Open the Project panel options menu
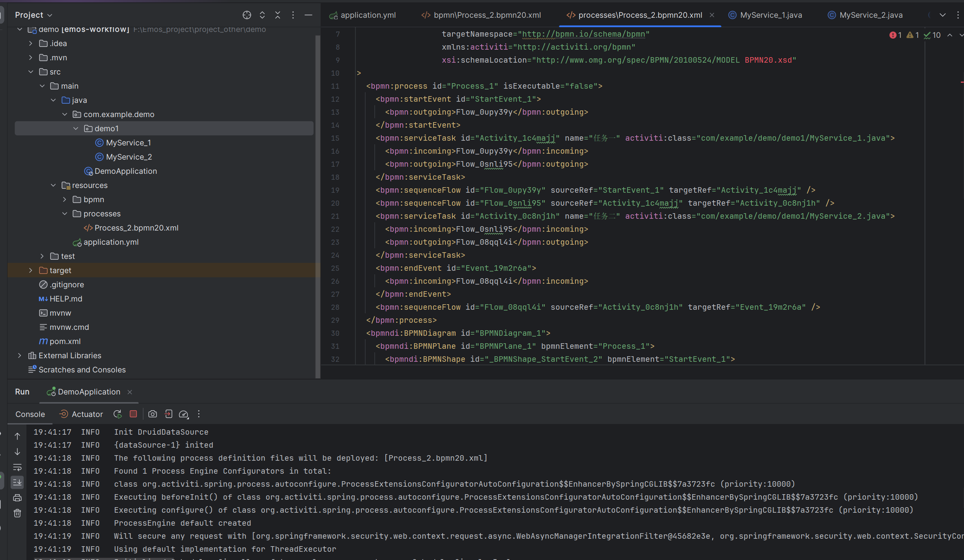The width and height of the screenshot is (964, 560). click(x=293, y=15)
